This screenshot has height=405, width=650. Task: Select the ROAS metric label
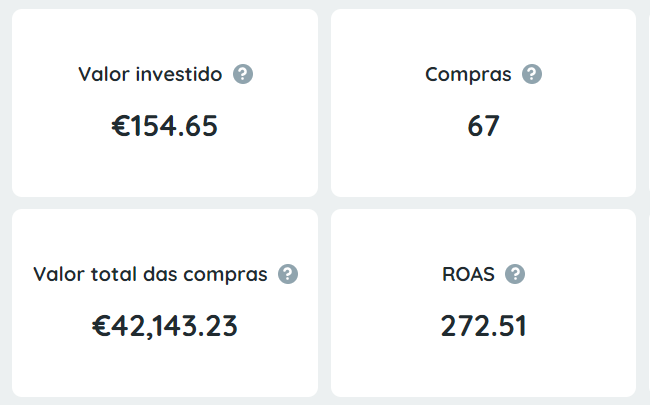coord(468,274)
